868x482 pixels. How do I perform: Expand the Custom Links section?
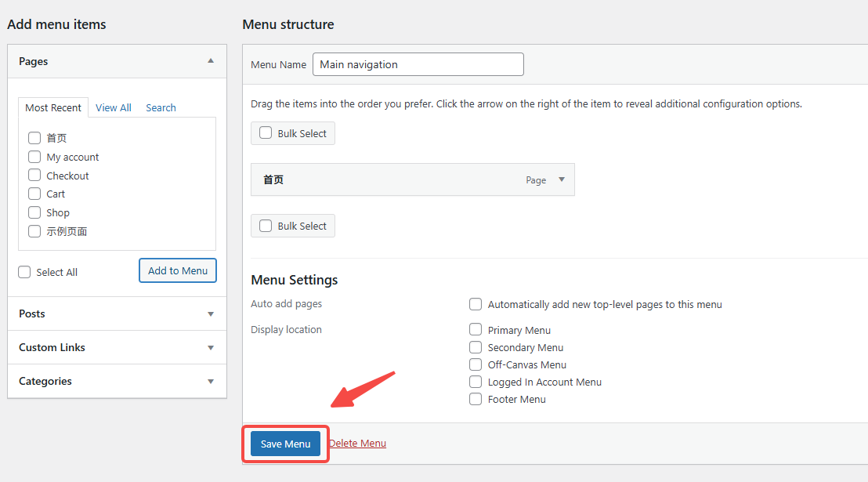pyautogui.click(x=211, y=347)
